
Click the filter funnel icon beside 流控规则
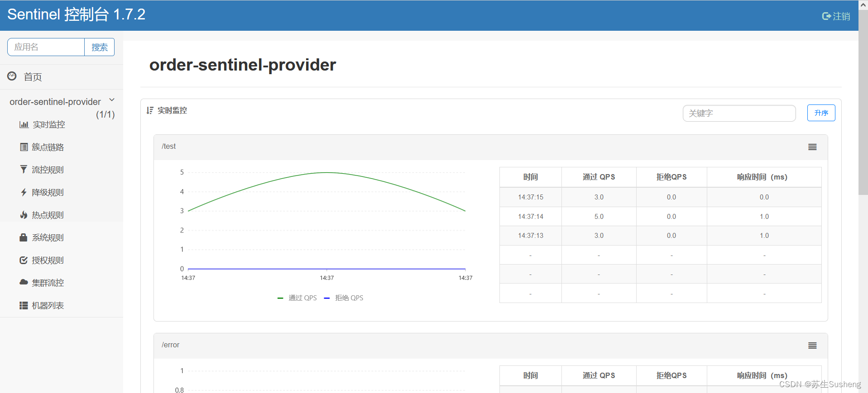point(24,169)
